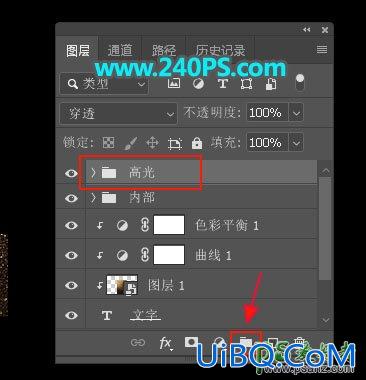The width and height of the screenshot is (366, 380).
Task: Lock position move-arrows icon
Action: tap(152, 143)
